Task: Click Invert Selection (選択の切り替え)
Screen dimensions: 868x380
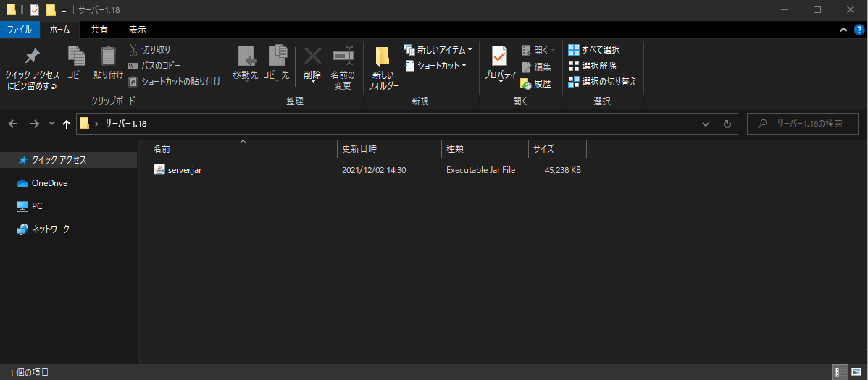Action: click(x=602, y=82)
